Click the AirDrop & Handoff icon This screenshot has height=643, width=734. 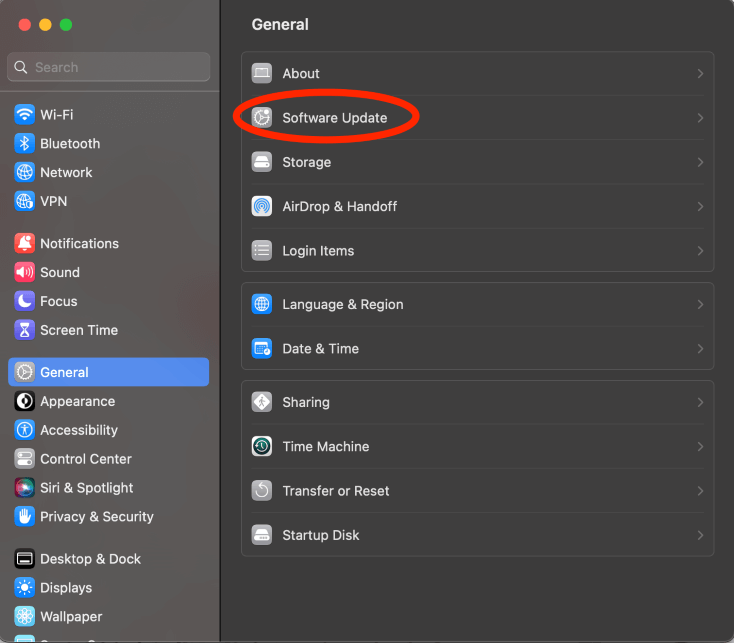pyautogui.click(x=262, y=207)
